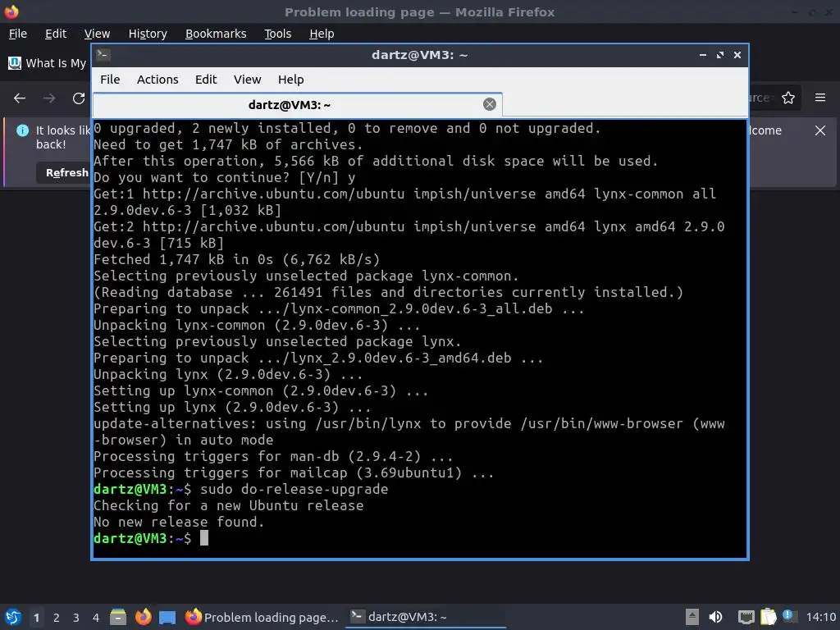Open Firefox File menu

[x=18, y=34]
